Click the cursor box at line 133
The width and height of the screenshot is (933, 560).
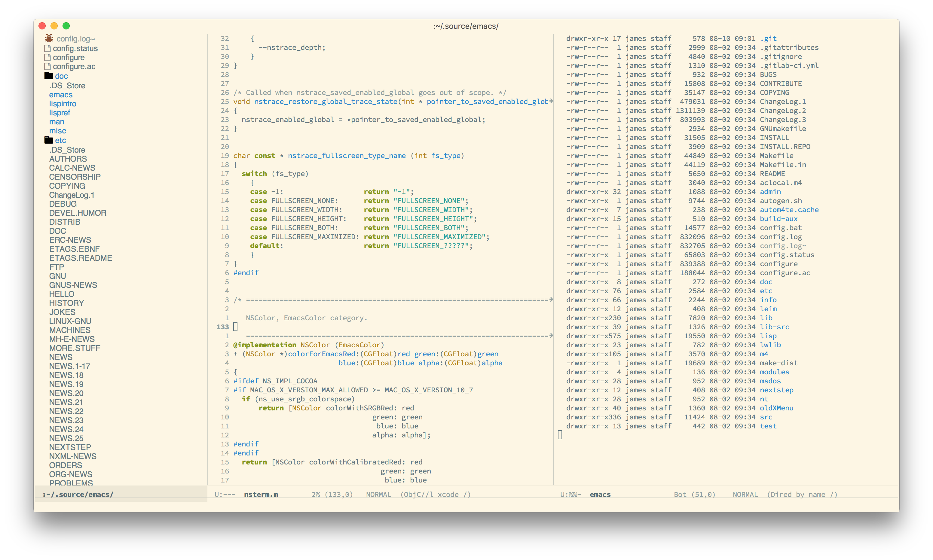click(x=236, y=327)
